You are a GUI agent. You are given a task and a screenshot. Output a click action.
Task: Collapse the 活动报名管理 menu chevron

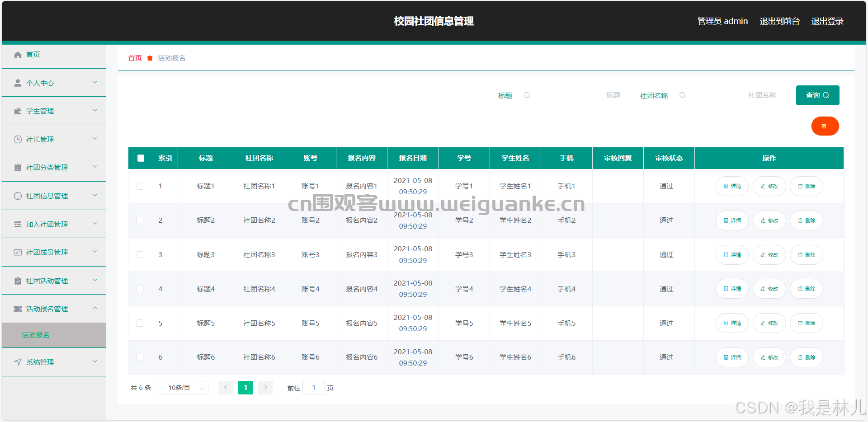[95, 308]
